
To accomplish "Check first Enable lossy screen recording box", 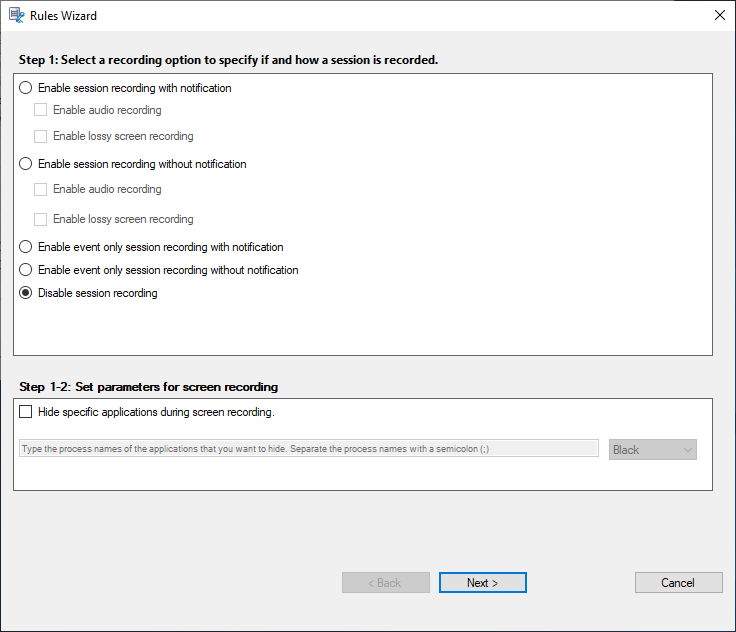I will point(41,136).
